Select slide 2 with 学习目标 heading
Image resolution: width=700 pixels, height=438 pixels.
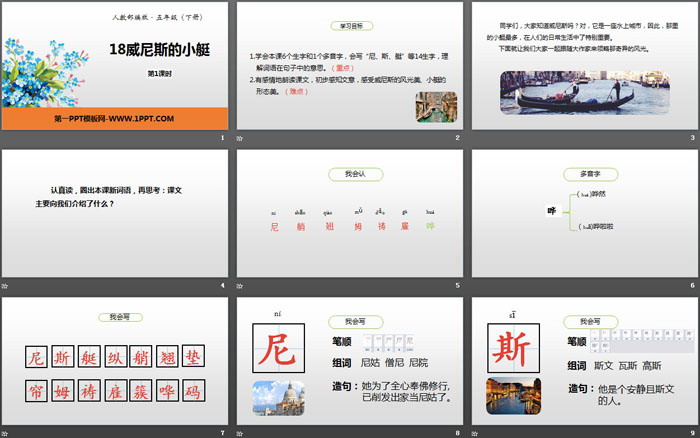pos(350,66)
